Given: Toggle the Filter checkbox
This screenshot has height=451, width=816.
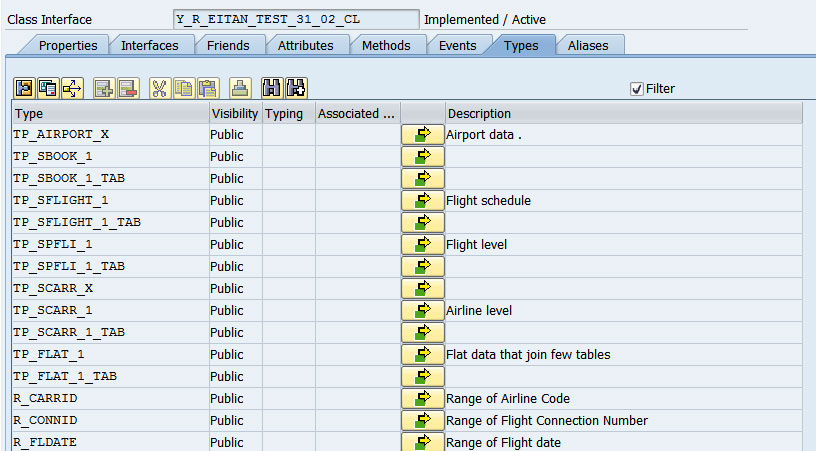Looking at the screenshot, I should coord(636,89).
